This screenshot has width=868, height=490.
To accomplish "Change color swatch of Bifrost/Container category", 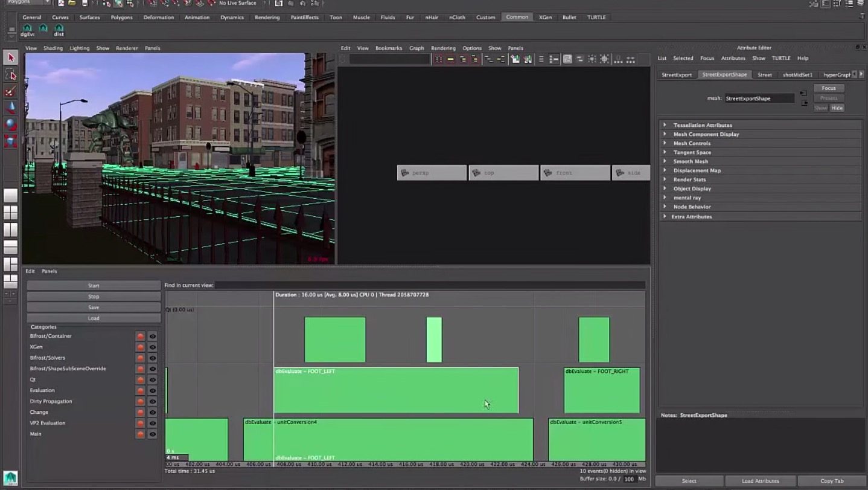I will click(140, 337).
